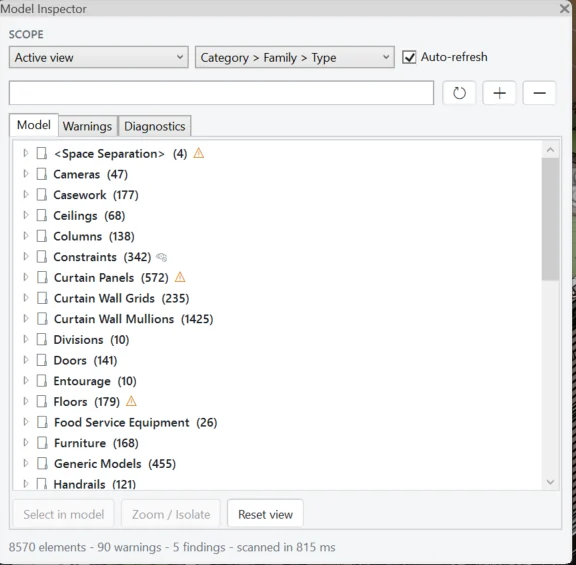Image resolution: width=576 pixels, height=565 pixels.
Task: Check the Columns checkbox
Action: (42, 236)
